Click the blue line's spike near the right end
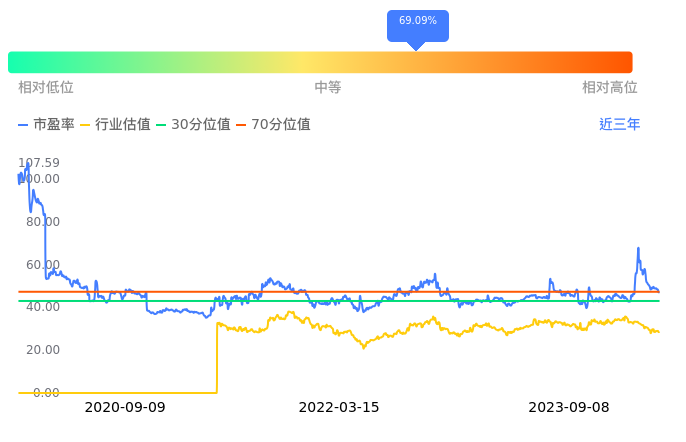The image size is (686, 442). [638, 250]
